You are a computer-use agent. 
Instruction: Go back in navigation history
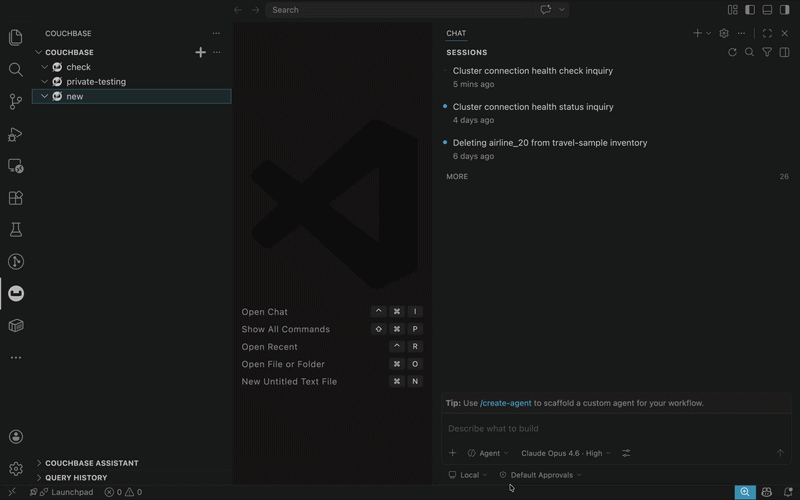pos(238,10)
